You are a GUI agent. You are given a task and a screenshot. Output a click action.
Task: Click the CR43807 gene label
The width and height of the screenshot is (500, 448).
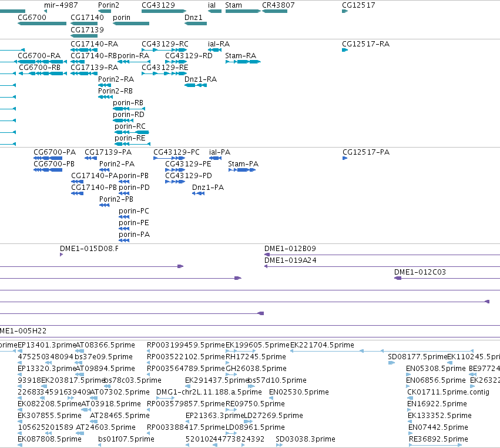[278, 5]
